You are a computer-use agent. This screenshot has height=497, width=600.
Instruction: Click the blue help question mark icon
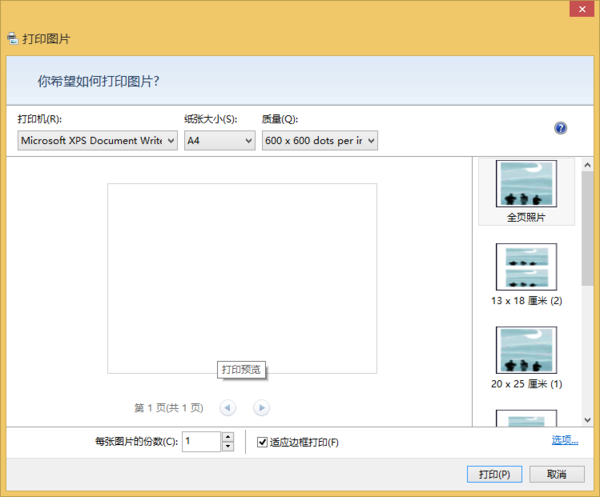point(561,128)
